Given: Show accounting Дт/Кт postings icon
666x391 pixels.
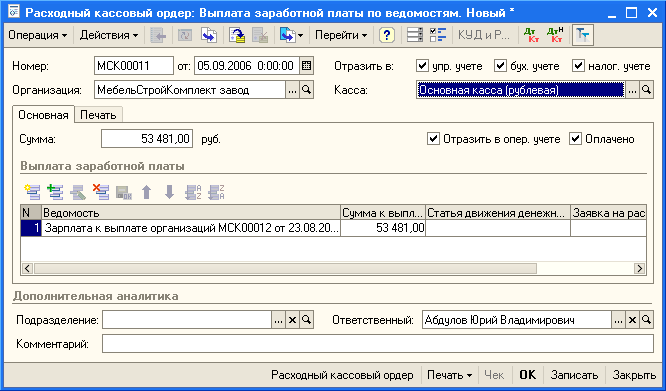Looking at the screenshot, I should coord(531,36).
